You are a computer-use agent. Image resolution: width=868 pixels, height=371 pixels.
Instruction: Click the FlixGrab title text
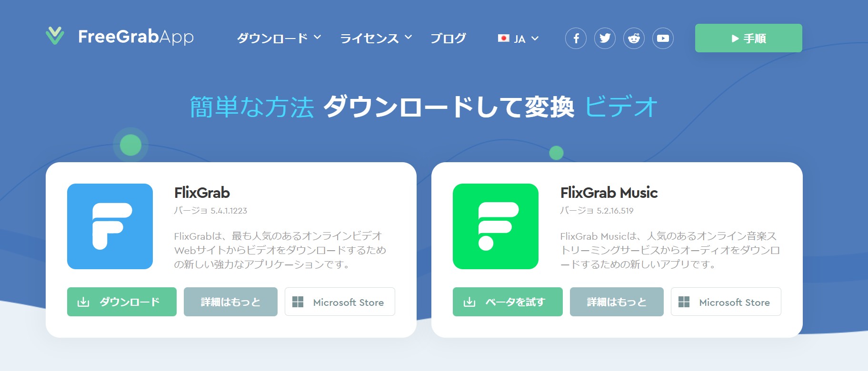[202, 193]
